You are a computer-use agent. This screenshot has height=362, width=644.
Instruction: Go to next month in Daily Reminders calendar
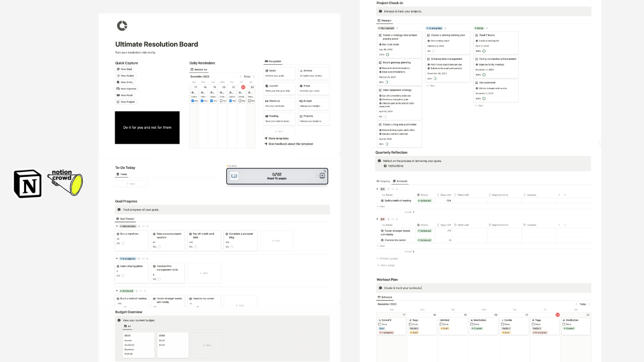254,76
